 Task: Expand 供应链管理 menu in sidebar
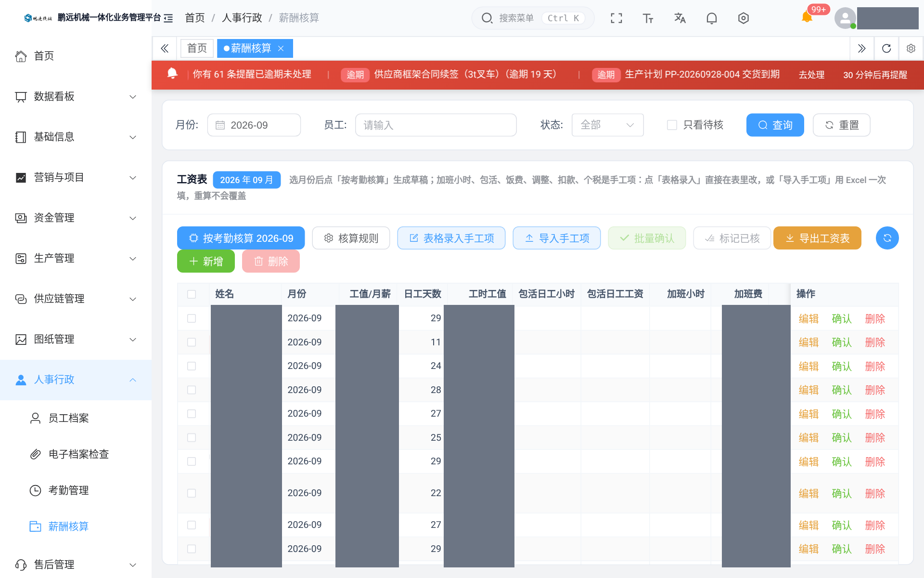click(x=76, y=299)
